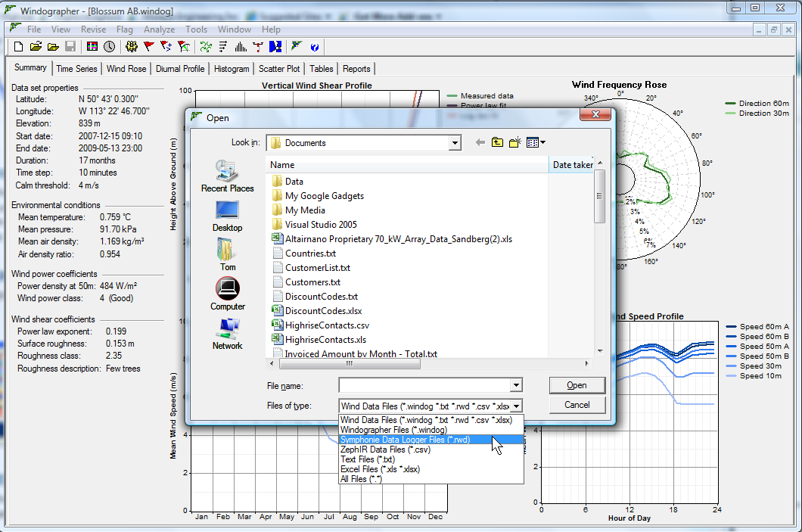Select the Visual Studio 2005 folder
802x532 pixels.
tap(315, 225)
